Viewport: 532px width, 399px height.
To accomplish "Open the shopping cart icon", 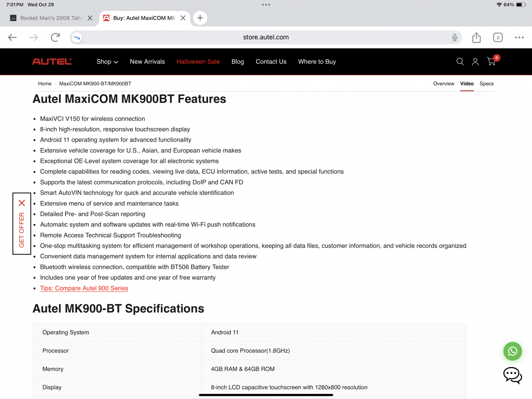I will (491, 61).
